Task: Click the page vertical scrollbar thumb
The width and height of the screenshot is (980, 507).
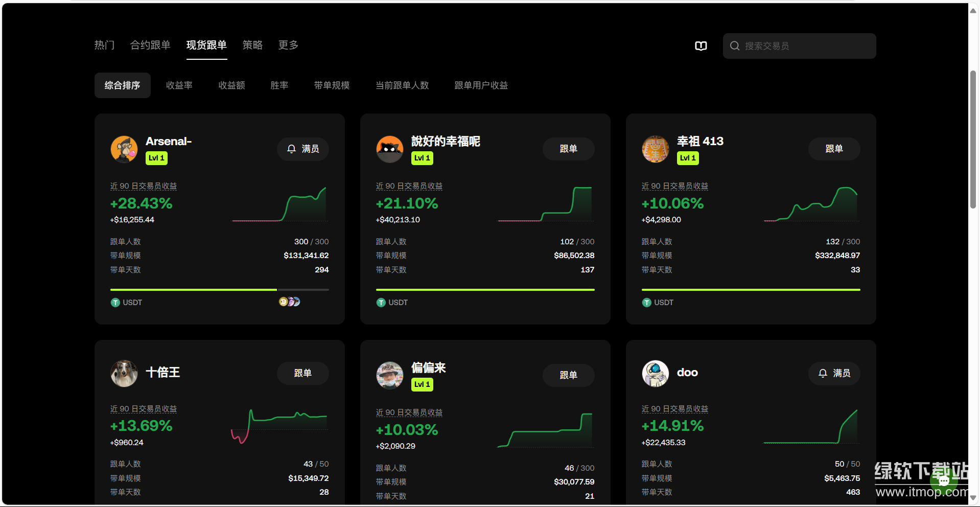Action: coord(973,139)
